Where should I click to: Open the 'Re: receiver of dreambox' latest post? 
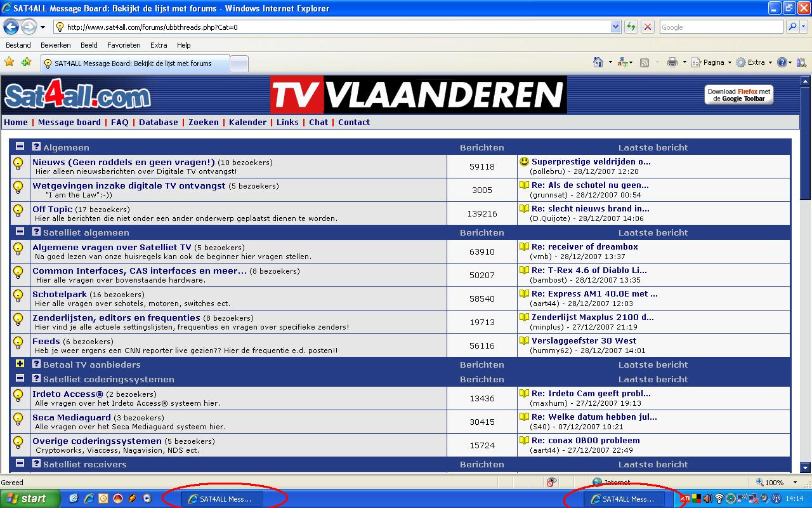(585, 246)
